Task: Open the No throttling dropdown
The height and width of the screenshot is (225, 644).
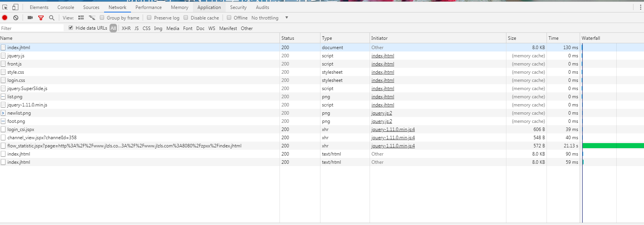Action: click(270, 18)
